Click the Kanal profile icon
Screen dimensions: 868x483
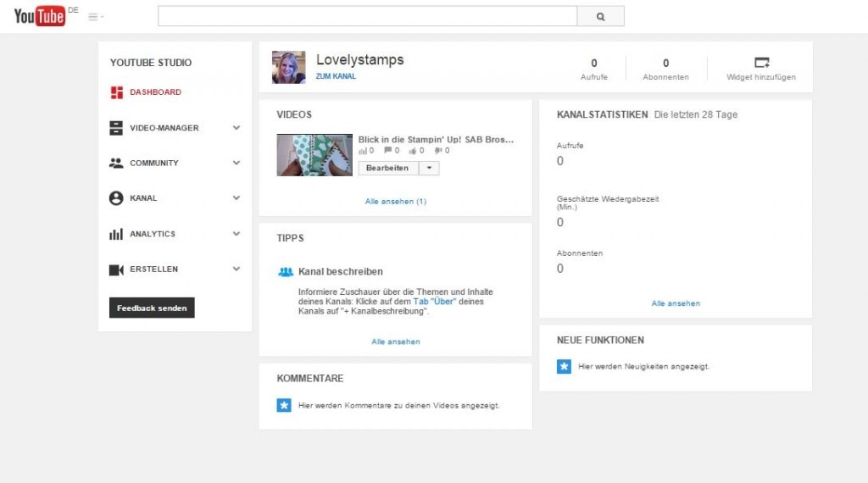tap(115, 198)
